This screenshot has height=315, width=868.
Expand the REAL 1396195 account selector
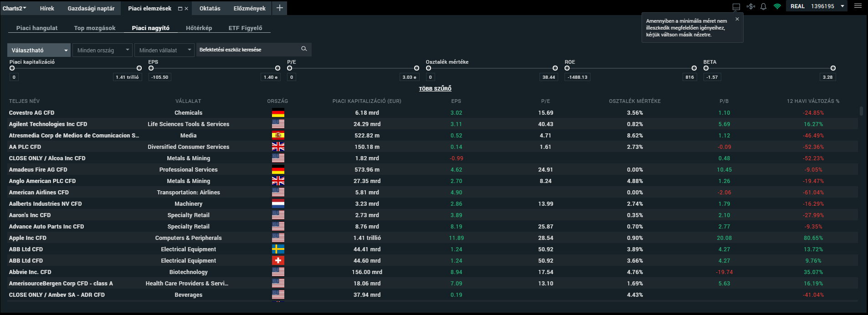click(x=842, y=6)
